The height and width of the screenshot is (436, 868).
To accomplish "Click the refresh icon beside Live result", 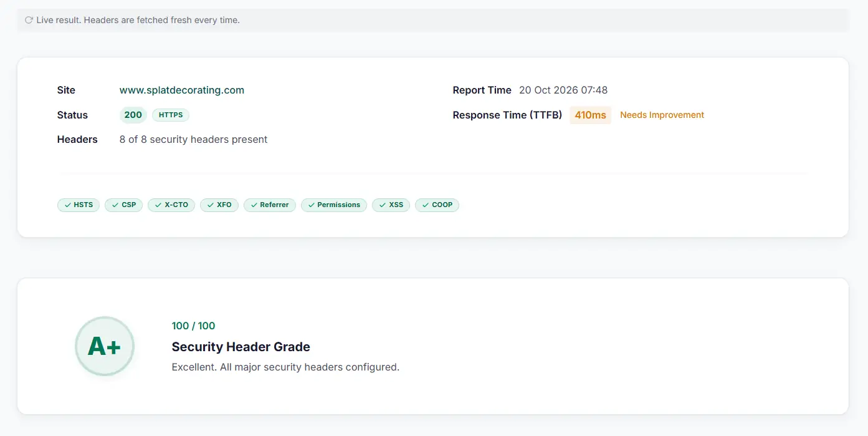I will coord(29,20).
